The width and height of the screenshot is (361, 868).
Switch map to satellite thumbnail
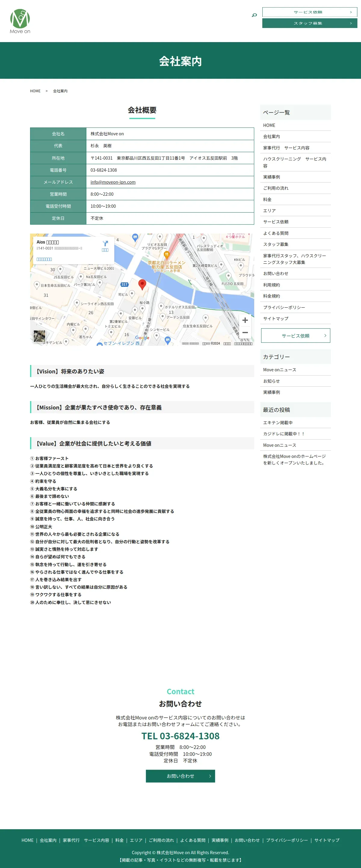[x=39, y=336]
